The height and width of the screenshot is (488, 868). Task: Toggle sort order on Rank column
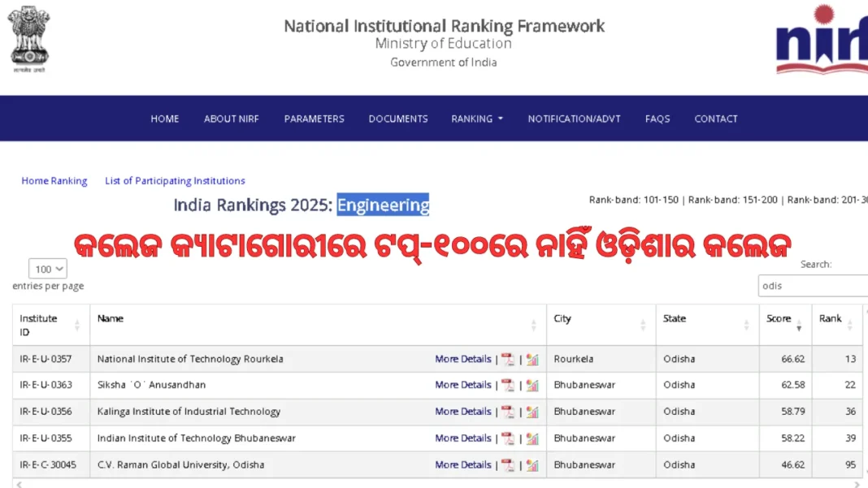850,325
